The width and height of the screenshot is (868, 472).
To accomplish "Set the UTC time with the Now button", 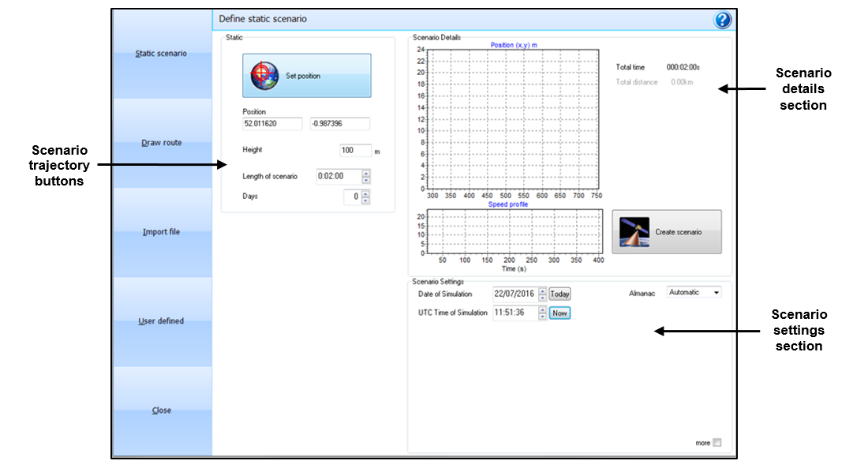I will pos(559,313).
